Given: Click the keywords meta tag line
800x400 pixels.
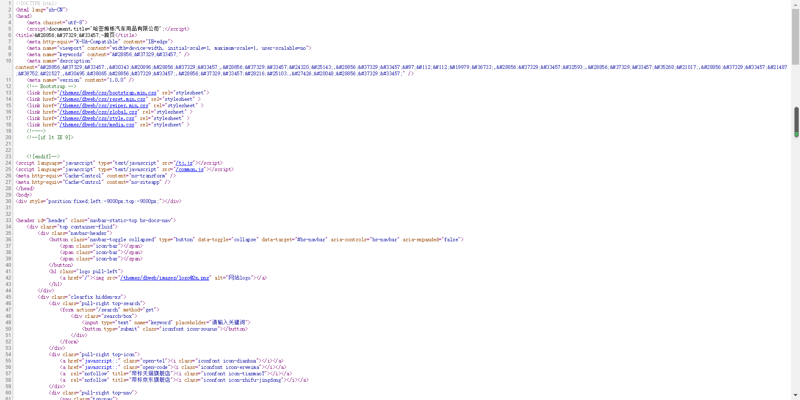Looking at the screenshot, I should 108,55.
